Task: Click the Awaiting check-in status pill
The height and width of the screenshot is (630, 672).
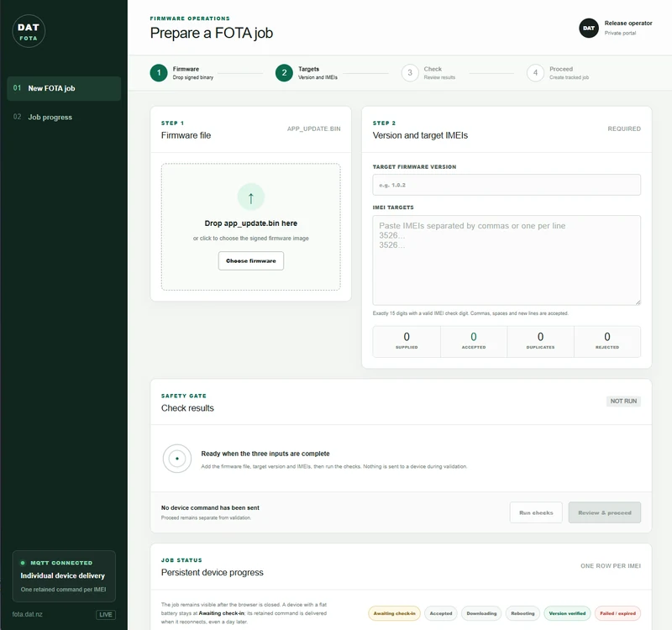Action: click(x=394, y=613)
